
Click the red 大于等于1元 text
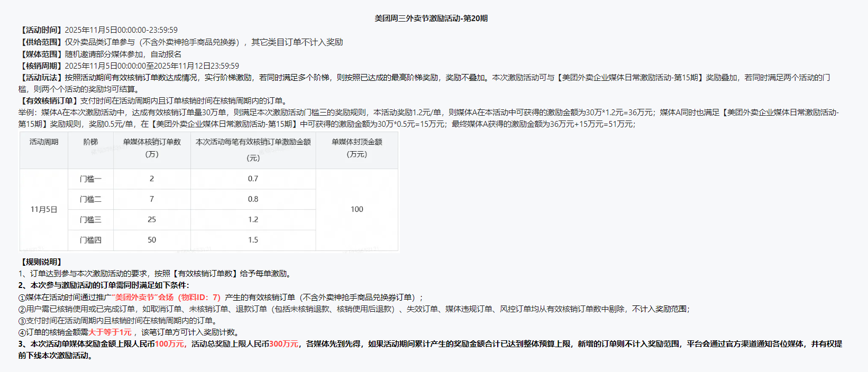pyautogui.click(x=110, y=332)
